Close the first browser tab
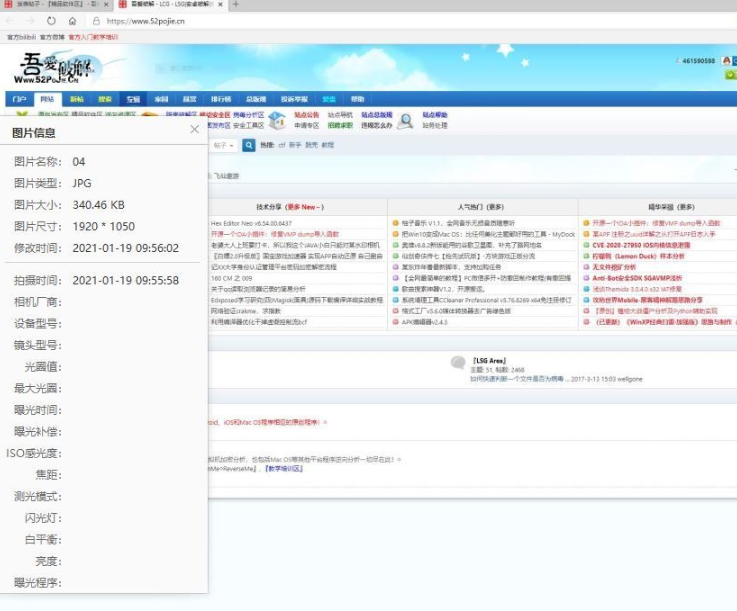Screen dimensions: 737x611 (106, 5)
